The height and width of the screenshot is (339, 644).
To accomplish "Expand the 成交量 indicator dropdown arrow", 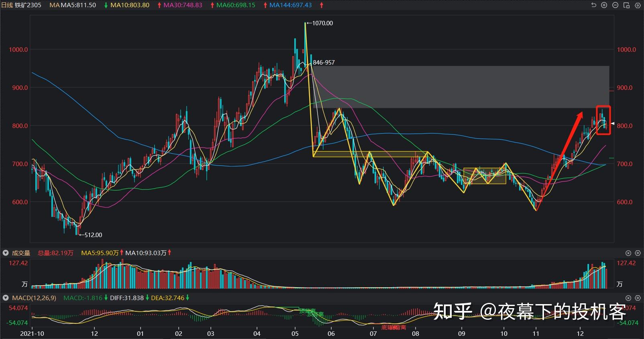I will [x=6, y=253].
